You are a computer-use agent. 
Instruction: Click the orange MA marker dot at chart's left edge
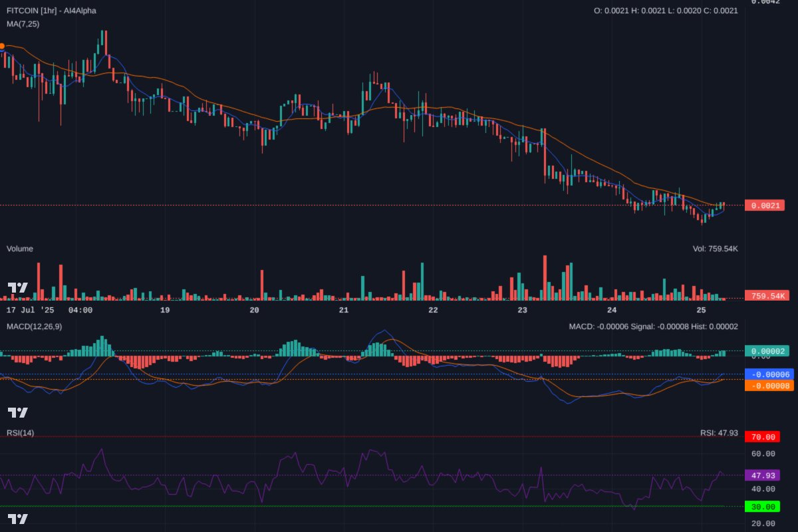tap(1, 46)
